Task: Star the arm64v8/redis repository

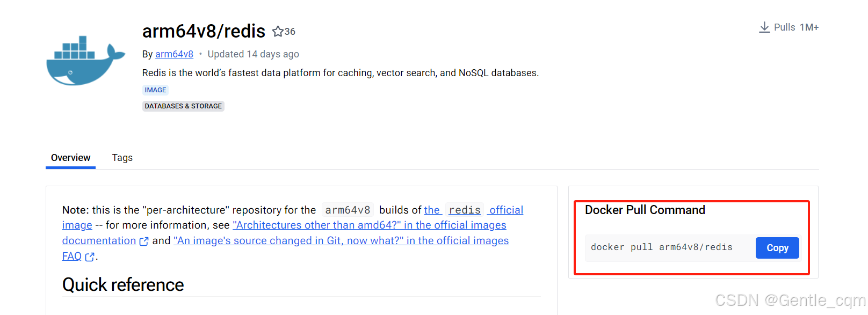Action: pos(277,31)
